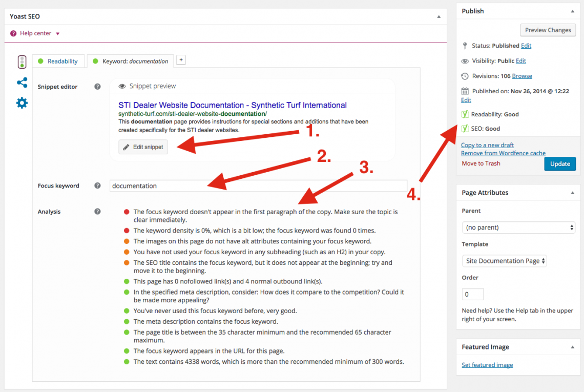Click green bullet for outbound links result
584x392 pixels.
127,281
